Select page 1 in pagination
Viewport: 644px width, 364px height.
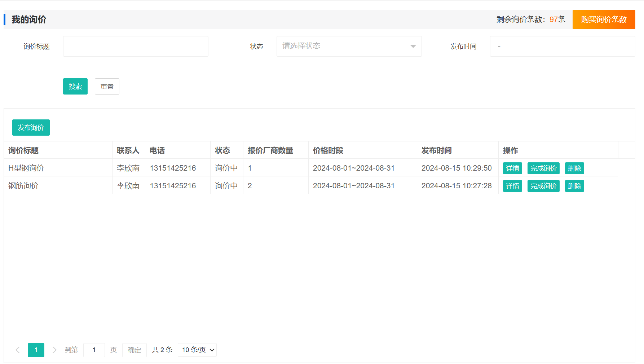click(36, 350)
